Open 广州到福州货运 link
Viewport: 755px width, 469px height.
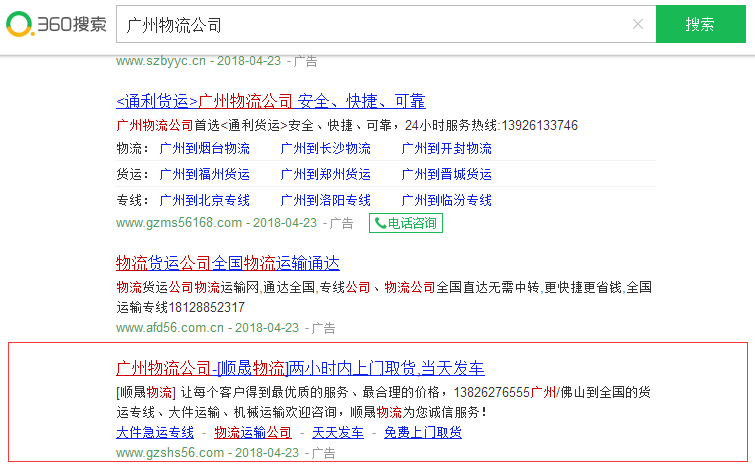(x=204, y=174)
